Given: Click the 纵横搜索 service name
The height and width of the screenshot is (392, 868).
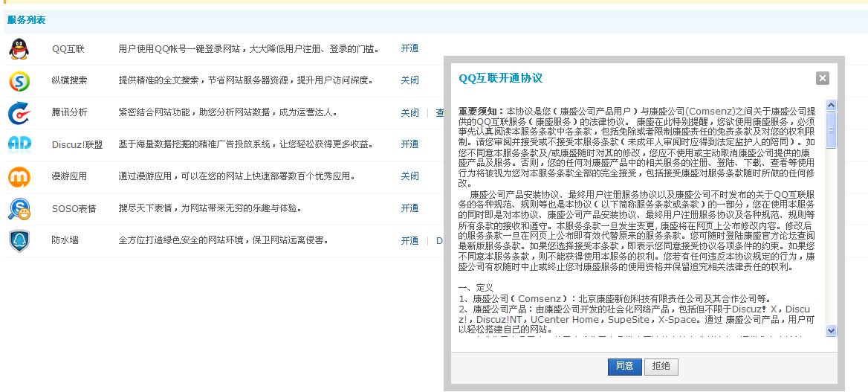Looking at the screenshot, I should tap(69, 80).
